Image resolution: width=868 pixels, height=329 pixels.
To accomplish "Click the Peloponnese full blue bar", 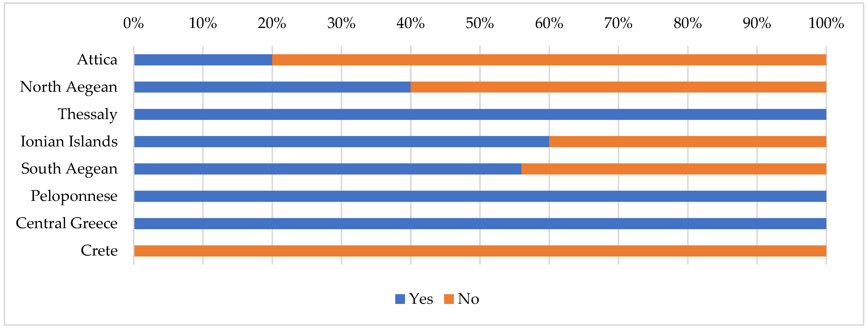I will click(480, 196).
